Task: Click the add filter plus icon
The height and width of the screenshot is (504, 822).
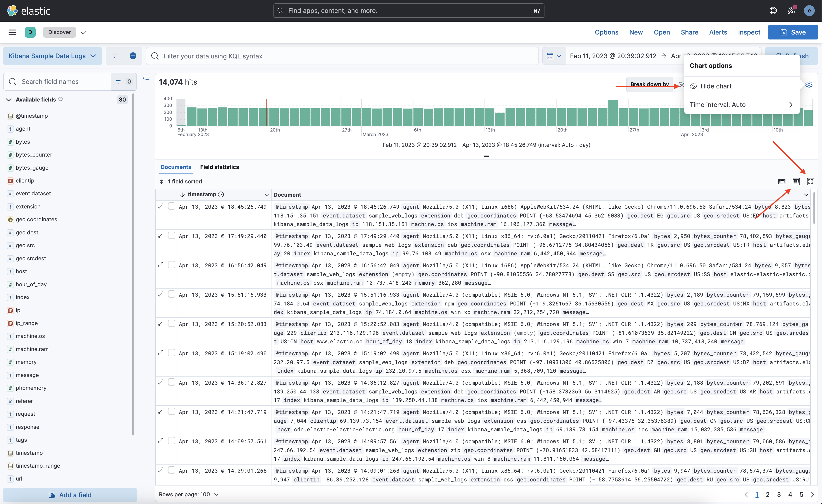Action: click(133, 56)
